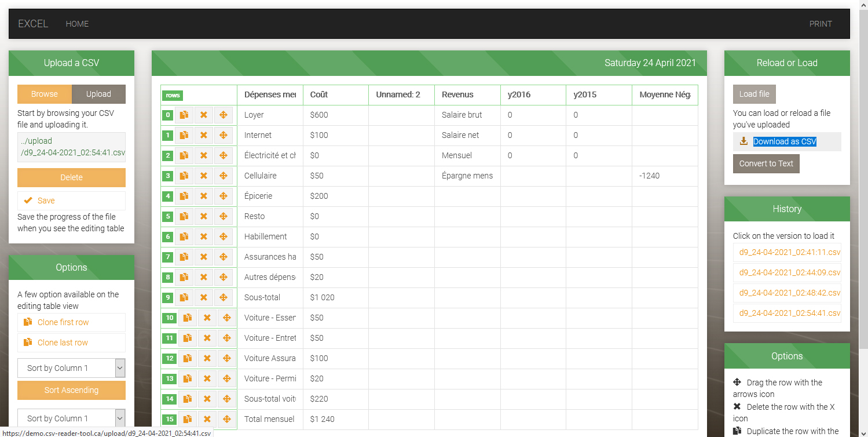Duplicate row 0 with the copy icon
The image size is (868, 437).
coord(184,115)
